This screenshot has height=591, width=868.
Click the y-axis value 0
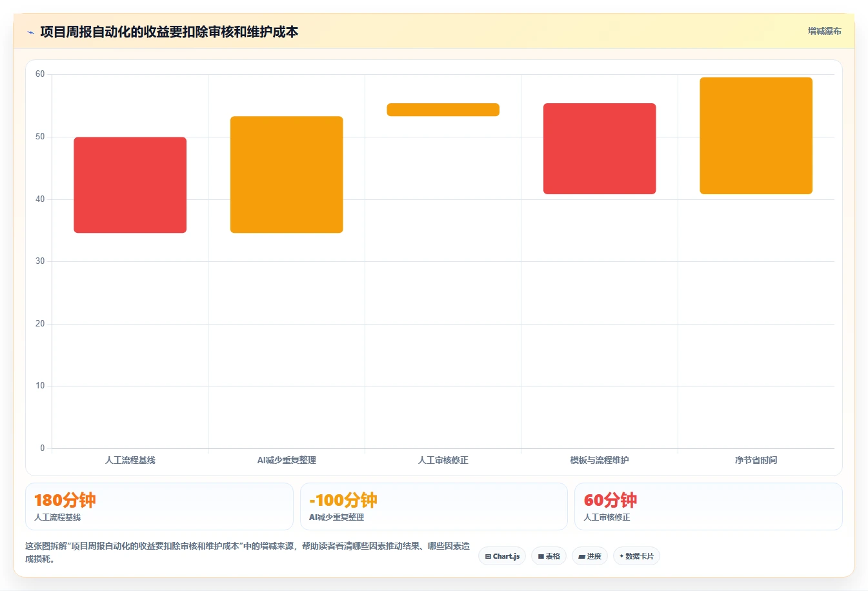43,448
